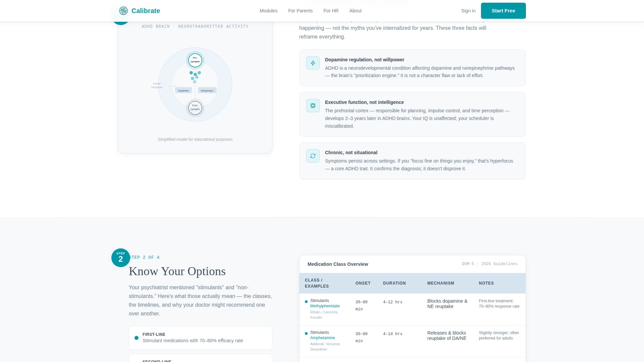Click the 'ADHD BRAIN · NEUROTRANSMITTER ACTIVITY' label

[195, 26]
